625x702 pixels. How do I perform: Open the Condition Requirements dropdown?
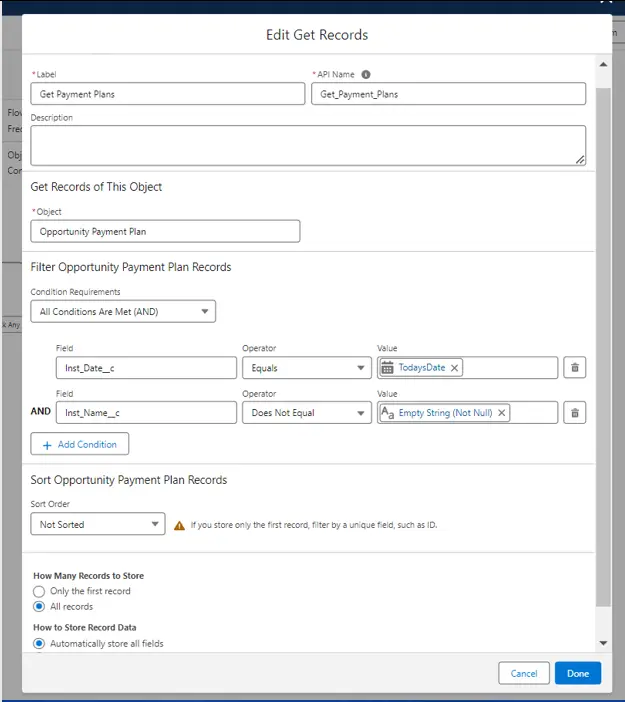point(123,312)
